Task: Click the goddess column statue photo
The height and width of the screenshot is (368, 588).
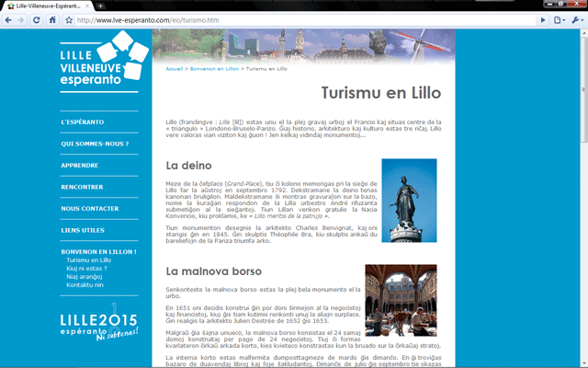Action: coord(409,201)
